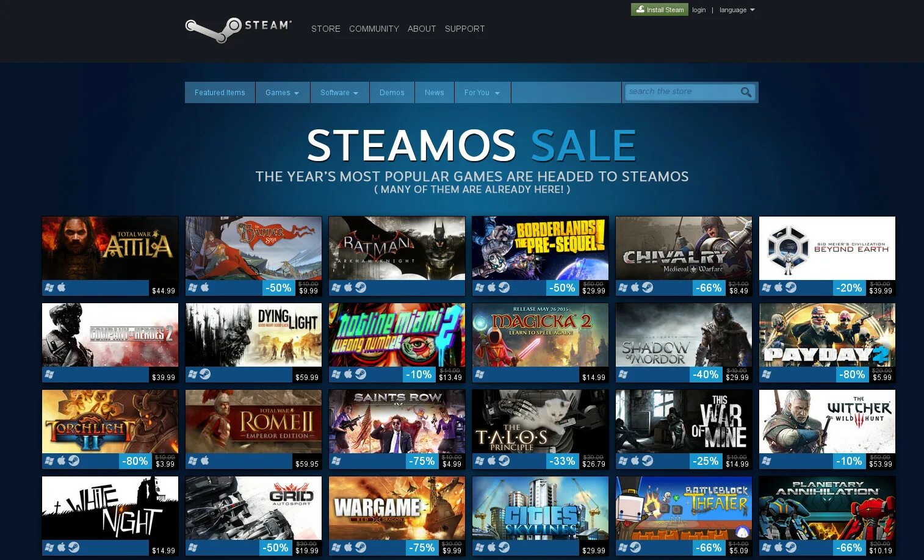Expand the For You dropdown
Viewport: 924px width, 560px height.
tap(482, 93)
